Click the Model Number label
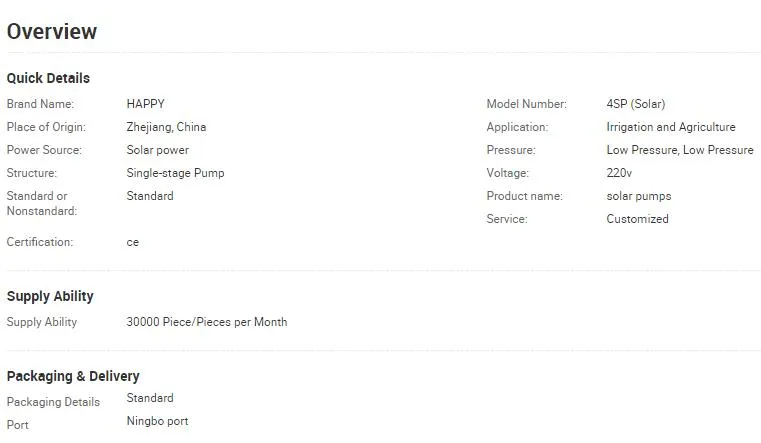 [526, 104]
